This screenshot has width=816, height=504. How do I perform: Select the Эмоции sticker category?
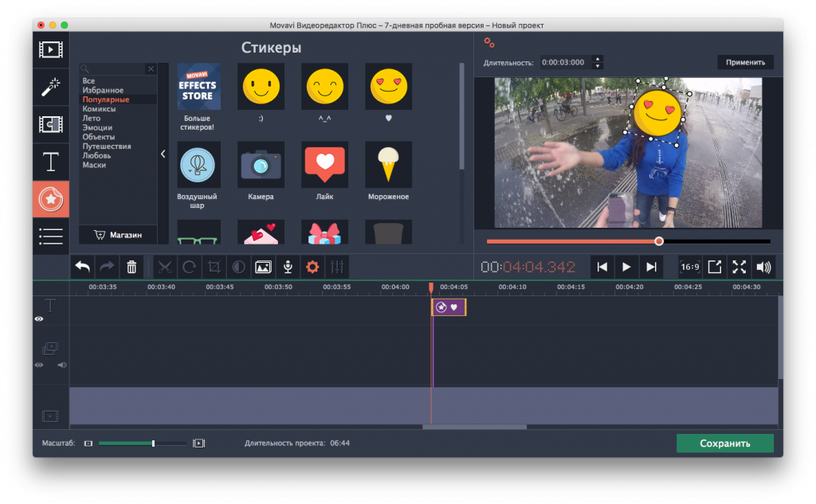[97, 127]
